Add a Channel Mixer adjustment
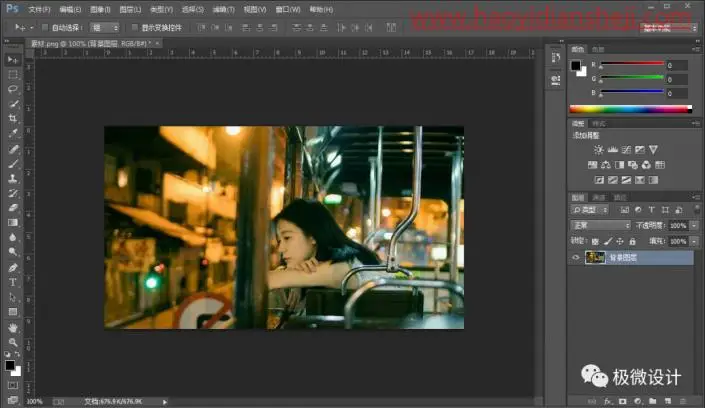Screen dimensions: 705x408 point(646,165)
